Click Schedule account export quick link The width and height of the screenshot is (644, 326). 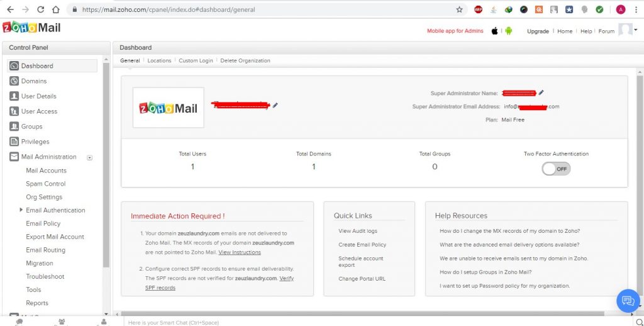(360, 261)
